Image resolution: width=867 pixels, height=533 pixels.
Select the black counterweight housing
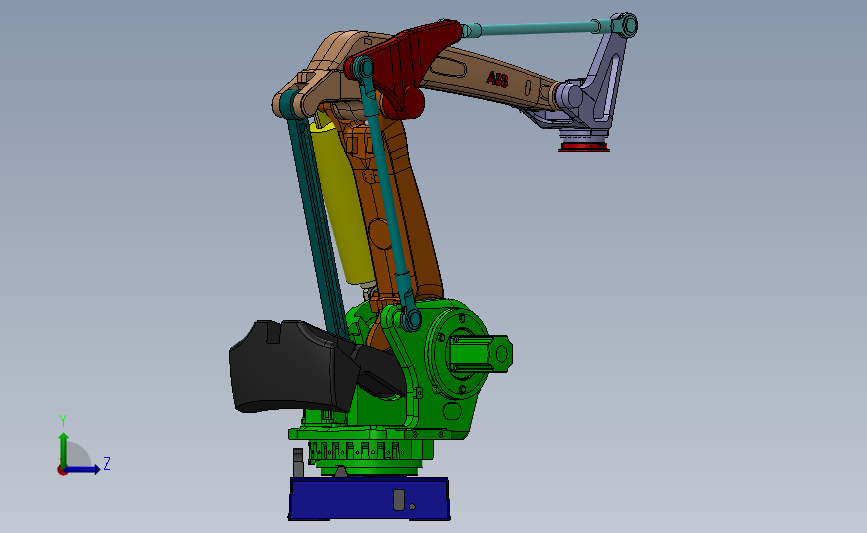coord(293,366)
